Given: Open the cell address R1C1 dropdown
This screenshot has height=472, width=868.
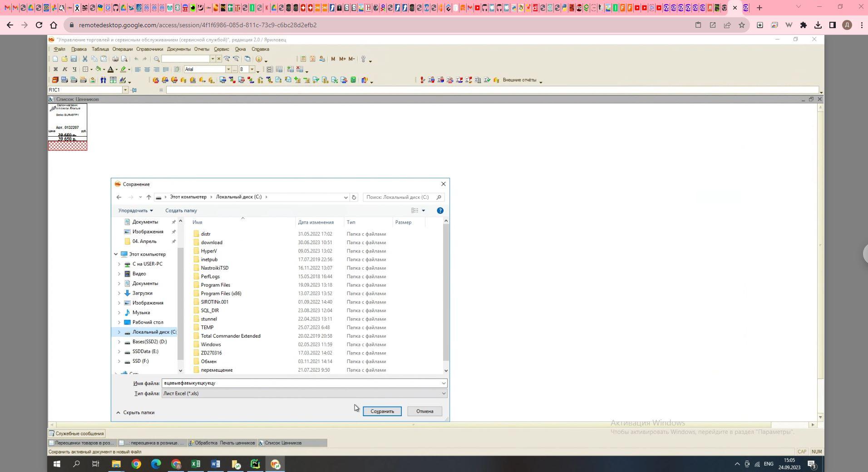Looking at the screenshot, I should tap(125, 90).
